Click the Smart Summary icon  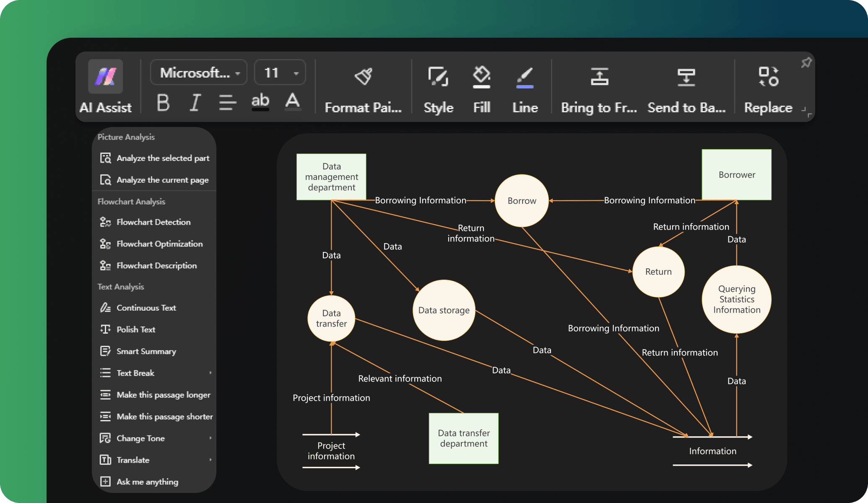pyautogui.click(x=105, y=351)
